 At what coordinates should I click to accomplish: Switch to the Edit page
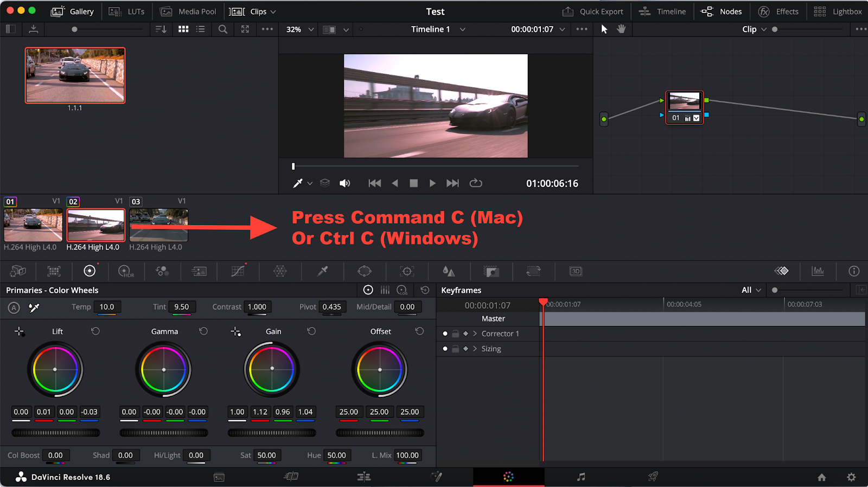pos(363,477)
